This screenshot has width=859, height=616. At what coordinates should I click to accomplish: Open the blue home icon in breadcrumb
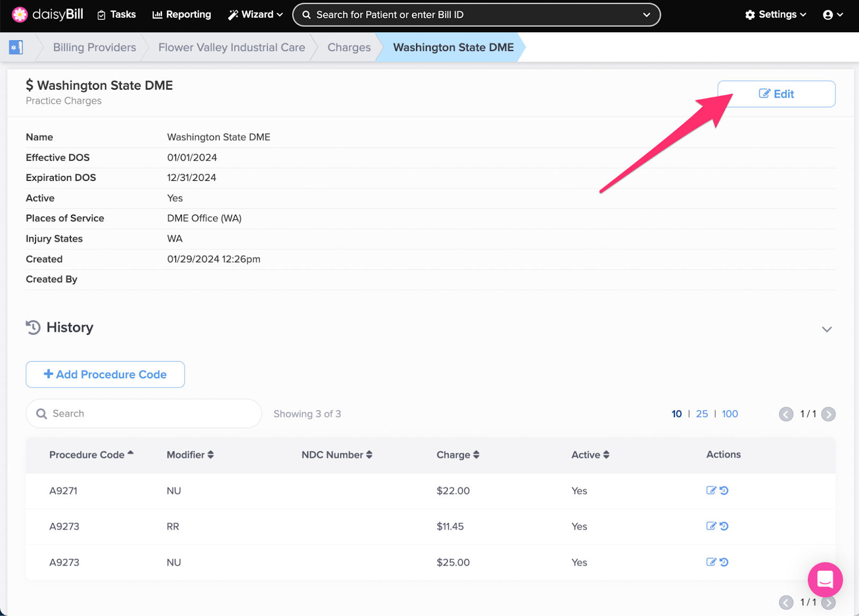(16, 47)
